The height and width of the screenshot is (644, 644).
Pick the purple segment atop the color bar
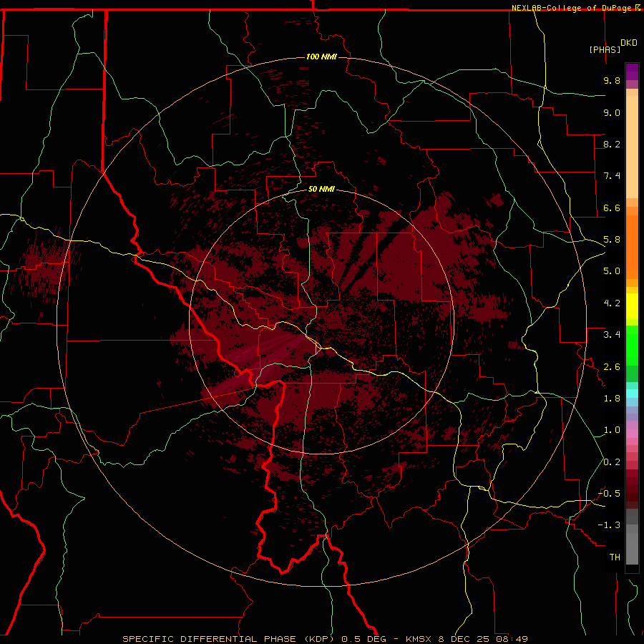coord(632,72)
